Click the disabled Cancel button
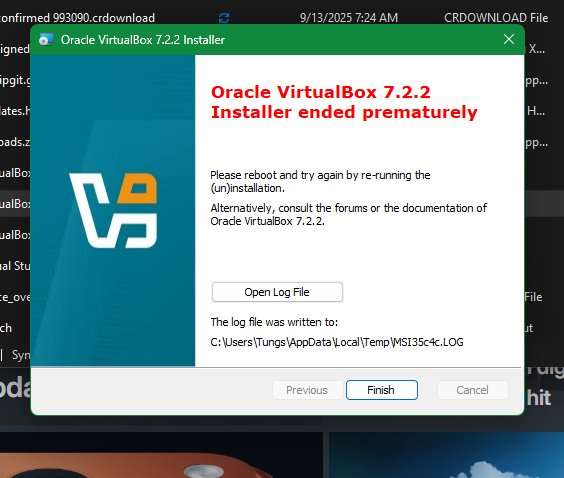This screenshot has height=478, width=564. 472,390
